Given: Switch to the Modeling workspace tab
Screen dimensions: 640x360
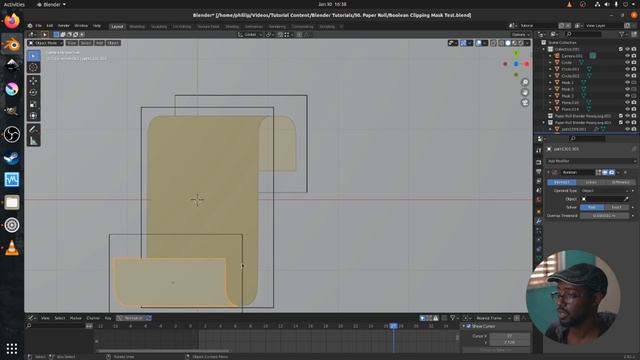Looking at the screenshot, I should tap(137, 27).
